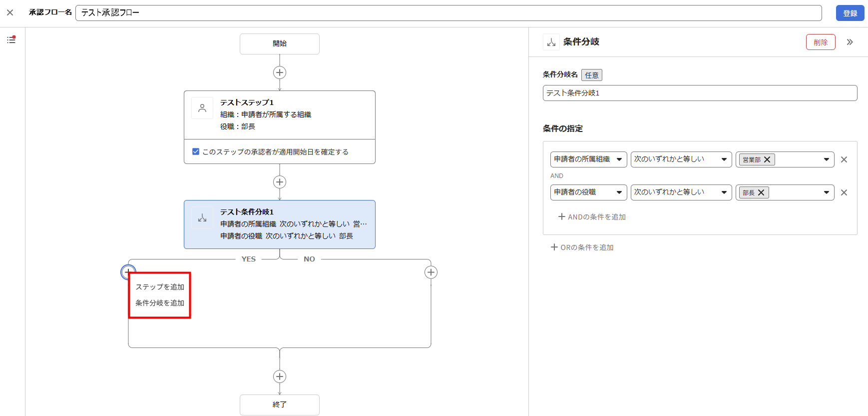Click the 登録 button
Image resolution: width=868 pixels, height=416 pixels.
pyautogui.click(x=850, y=13)
